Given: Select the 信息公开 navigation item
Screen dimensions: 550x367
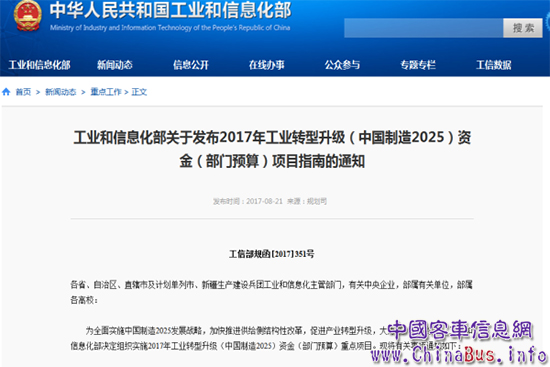Looking at the screenshot, I should coord(191,65).
